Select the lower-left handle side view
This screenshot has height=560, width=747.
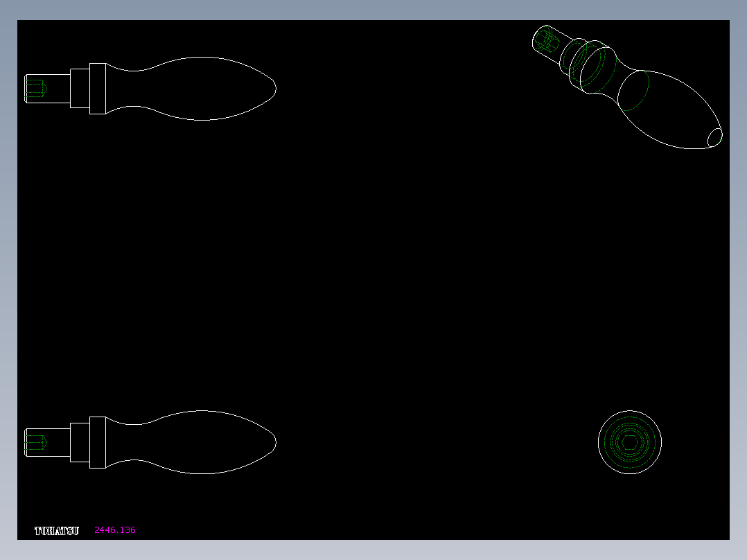[x=150, y=442]
